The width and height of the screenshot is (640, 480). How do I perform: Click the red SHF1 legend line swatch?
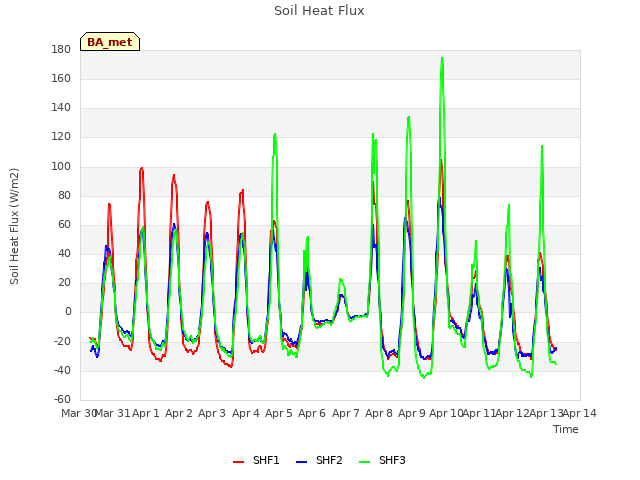pyautogui.click(x=238, y=462)
